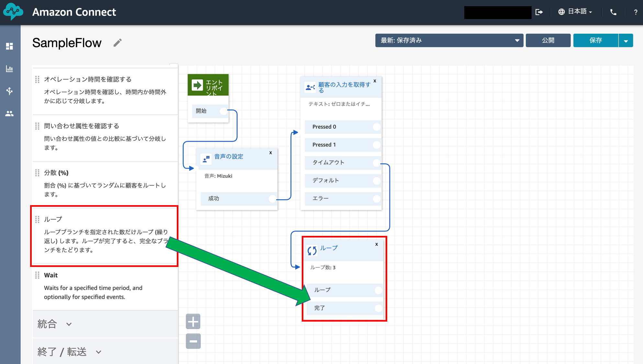Close the 音声の設定 block
Viewport: 643px width, 364px height.
[x=271, y=153]
